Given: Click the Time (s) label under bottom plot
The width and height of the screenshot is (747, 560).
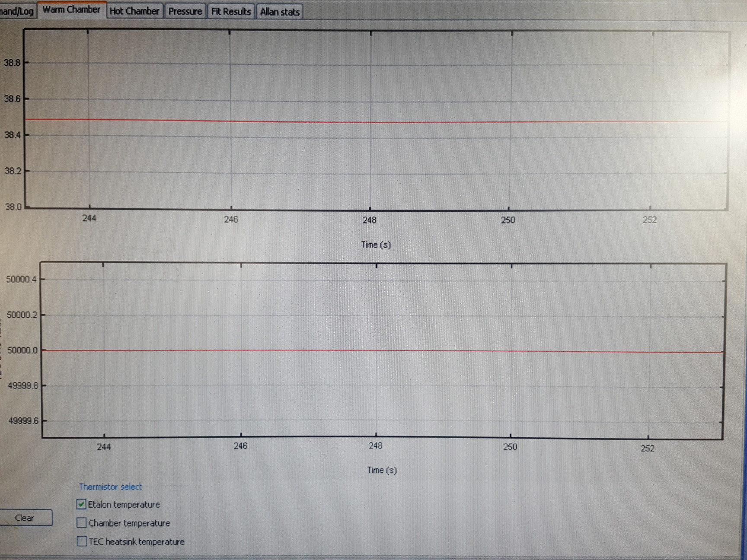Looking at the screenshot, I should [381, 470].
